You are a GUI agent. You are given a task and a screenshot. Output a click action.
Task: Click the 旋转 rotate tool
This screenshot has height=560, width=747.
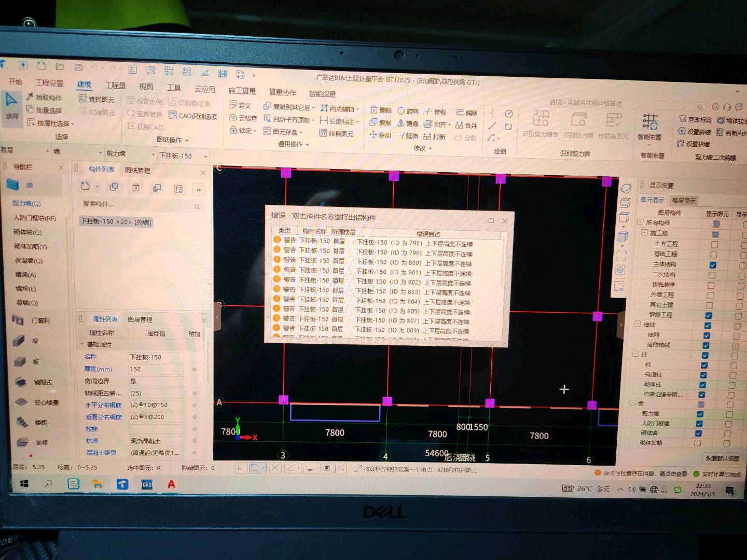click(x=408, y=111)
